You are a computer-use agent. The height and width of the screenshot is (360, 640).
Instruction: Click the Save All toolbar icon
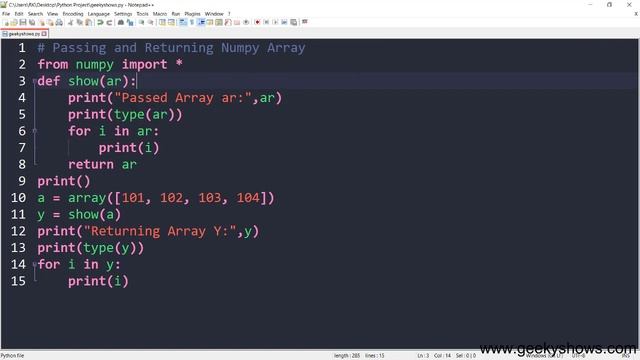(x=32, y=22)
